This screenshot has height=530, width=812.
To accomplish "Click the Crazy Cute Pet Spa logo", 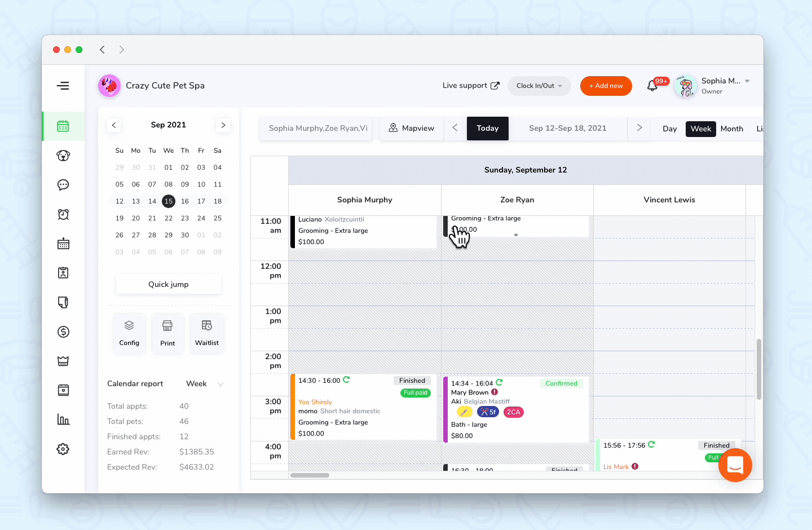I will tap(109, 86).
